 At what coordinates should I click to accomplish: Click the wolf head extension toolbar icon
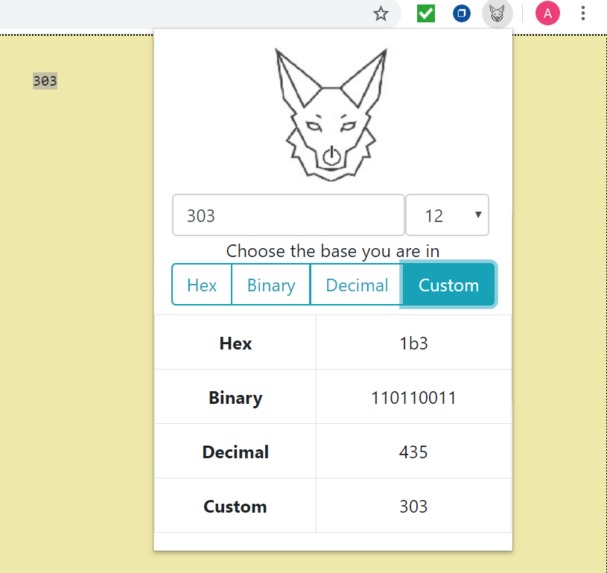click(x=497, y=14)
